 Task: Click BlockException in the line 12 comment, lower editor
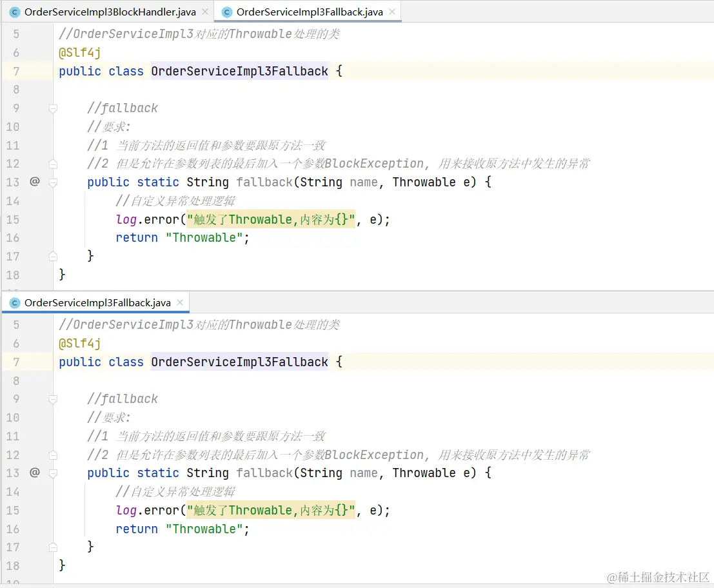coord(375,455)
